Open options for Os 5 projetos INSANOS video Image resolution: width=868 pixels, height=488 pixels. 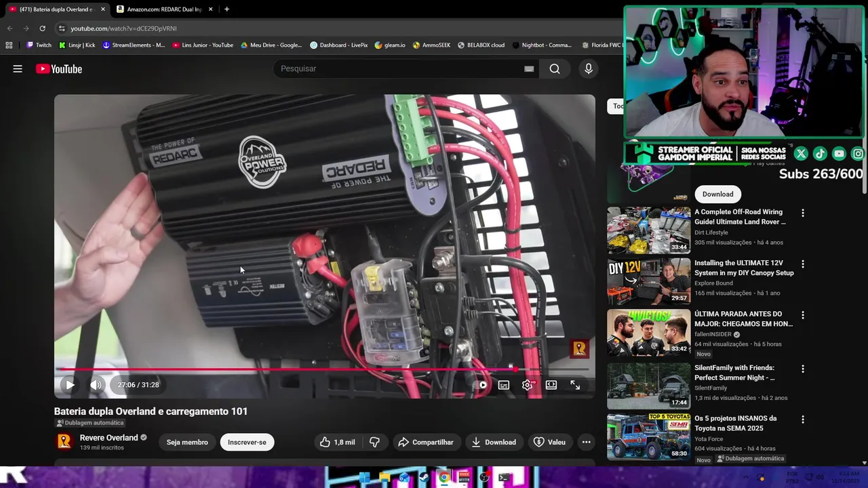pos(803,420)
